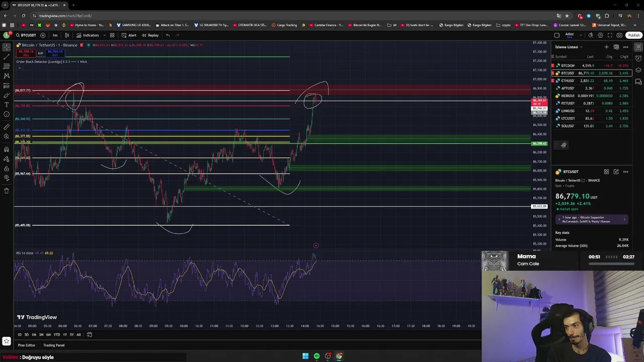Open the quick search icon
644x362 pixels.
(591, 35)
